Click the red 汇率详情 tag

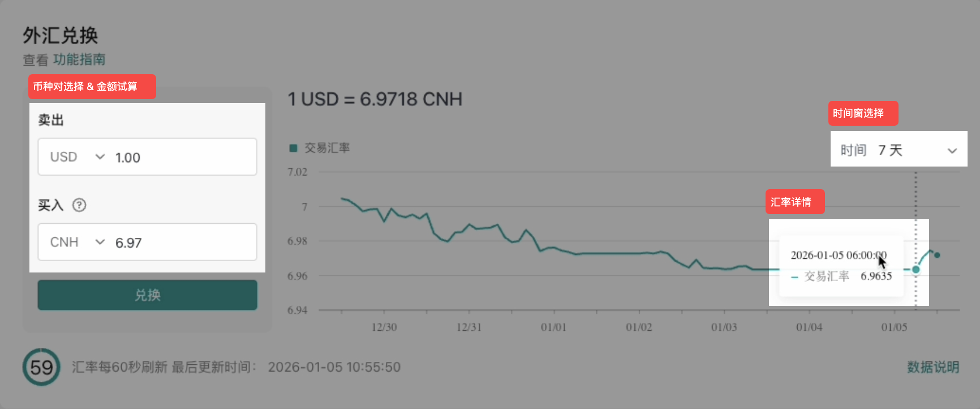794,202
